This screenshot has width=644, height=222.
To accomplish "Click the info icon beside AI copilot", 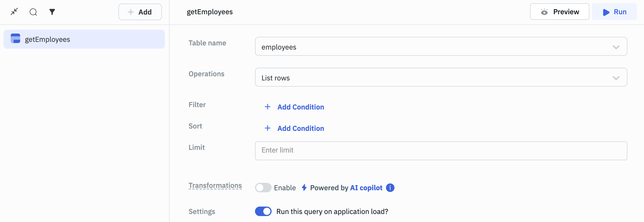I will tap(390, 188).
